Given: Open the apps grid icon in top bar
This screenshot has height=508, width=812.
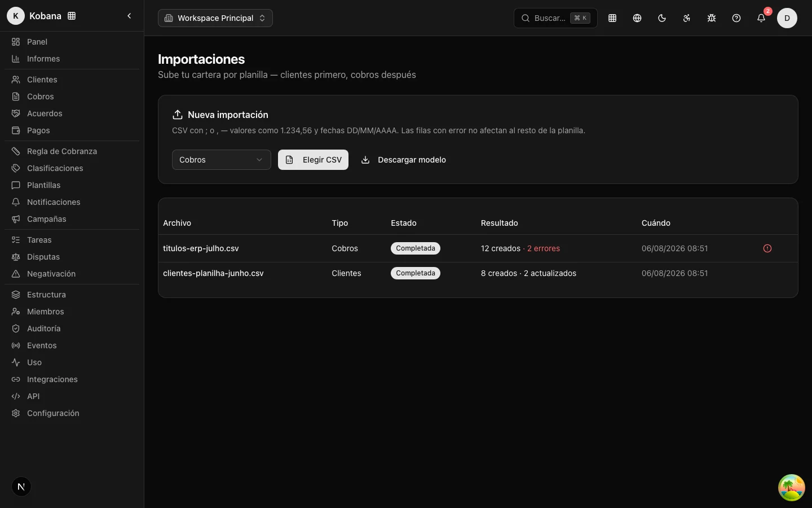Looking at the screenshot, I should click(612, 18).
